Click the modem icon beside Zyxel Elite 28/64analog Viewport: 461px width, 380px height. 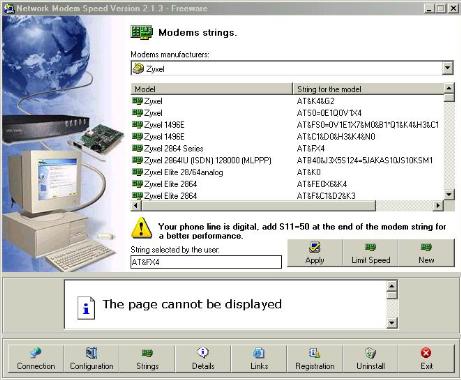137,172
